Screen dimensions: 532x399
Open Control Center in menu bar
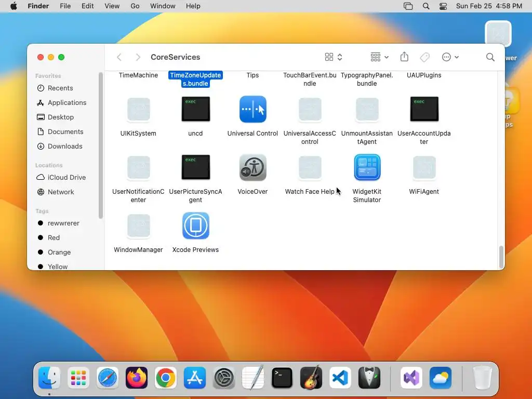click(x=443, y=6)
